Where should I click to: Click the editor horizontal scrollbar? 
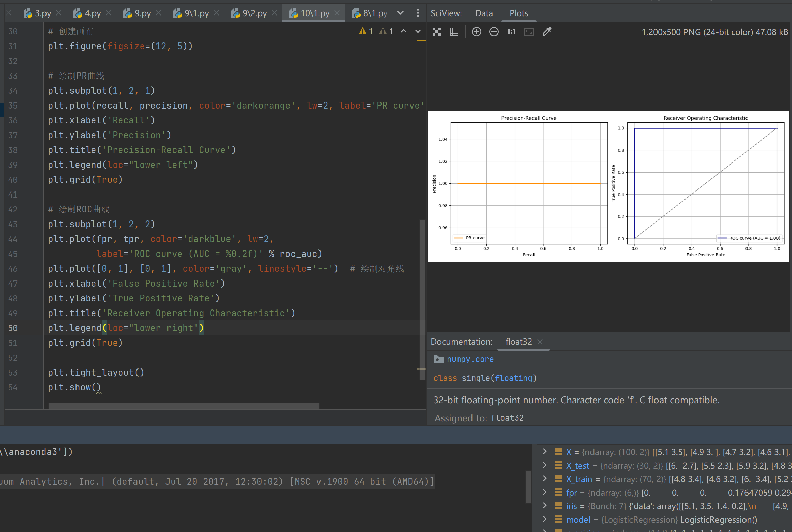[183, 406]
